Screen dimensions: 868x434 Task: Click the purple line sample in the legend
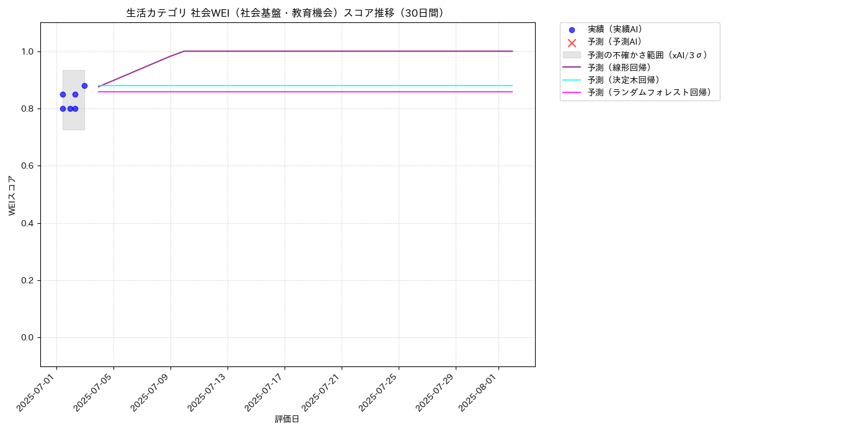(572, 68)
